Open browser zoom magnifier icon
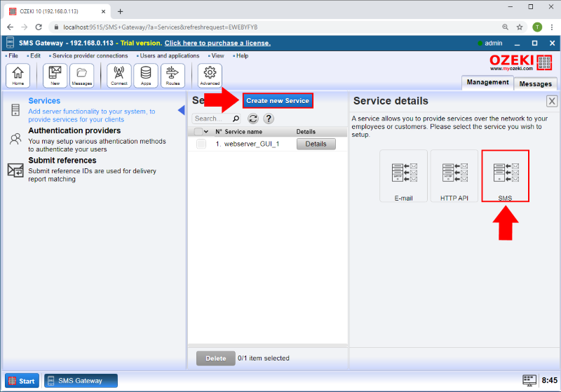Image resolution: width=561 pixels, height=392 pixels. [x=505, y=27]
